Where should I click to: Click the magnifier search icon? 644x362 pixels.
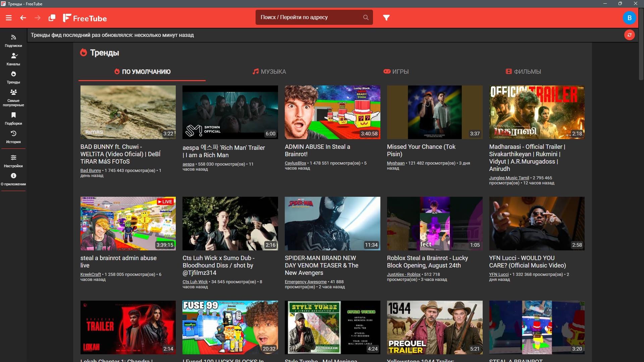pyautogui.click(x=366, y=17)
